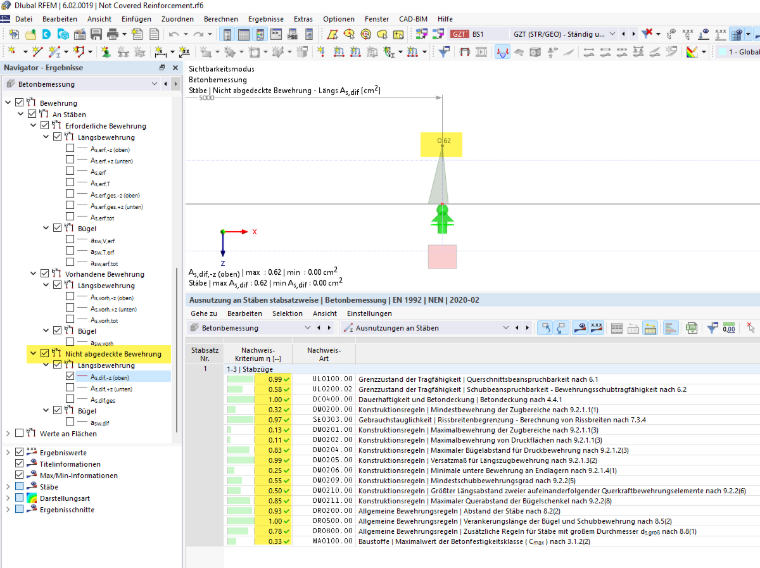
Task: Uncheck As,dif,-z (oben) checkbox
Action: click(70, 376)
